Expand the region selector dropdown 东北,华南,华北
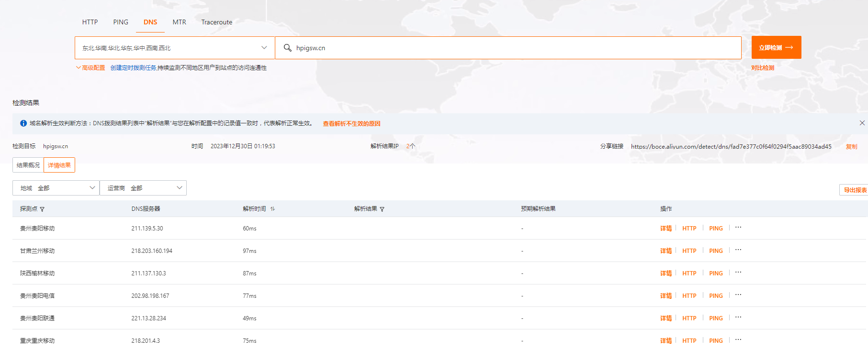This screenshot has height=349, width=868. click(x=175, y=48)
